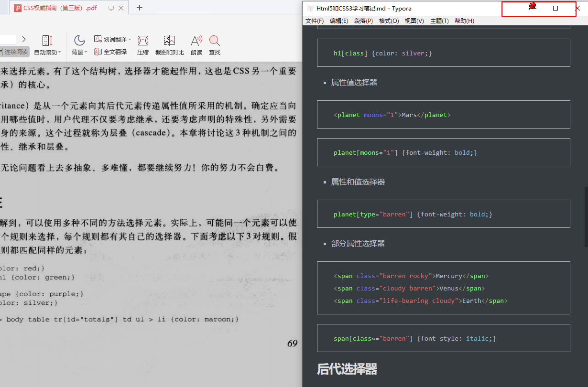Click the PDF line '则都匹配同样的元素：'
Screen dimensions: 588x387
tap(44, 250)
